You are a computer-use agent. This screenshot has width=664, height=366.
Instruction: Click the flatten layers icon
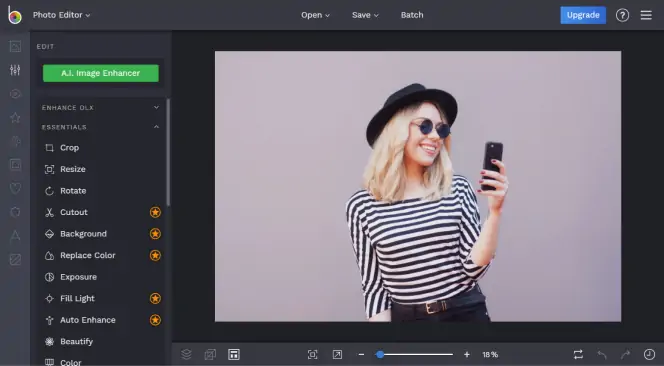(210, 354)
